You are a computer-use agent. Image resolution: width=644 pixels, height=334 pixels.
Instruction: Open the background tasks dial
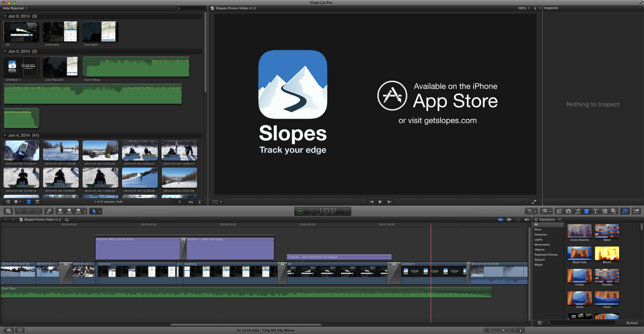pos(300,211)
